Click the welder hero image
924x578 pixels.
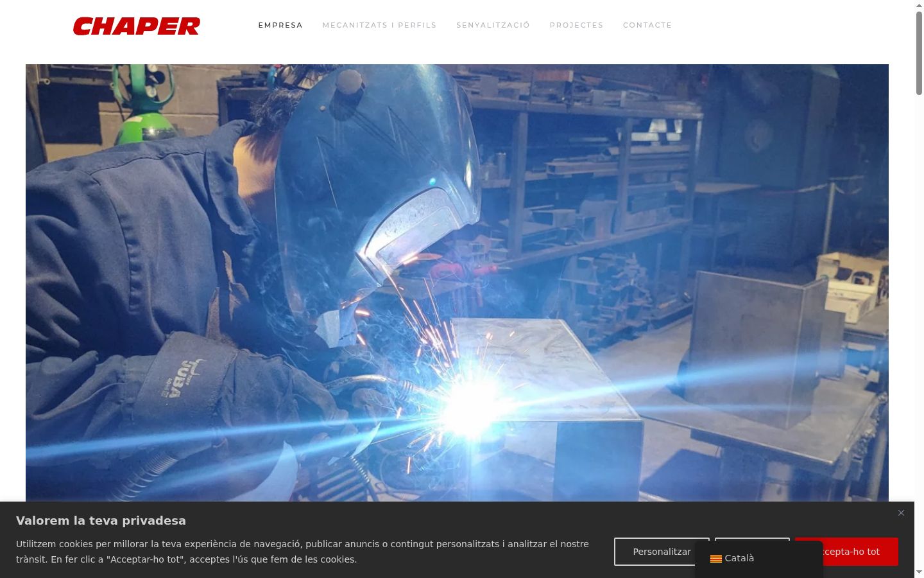457,283
